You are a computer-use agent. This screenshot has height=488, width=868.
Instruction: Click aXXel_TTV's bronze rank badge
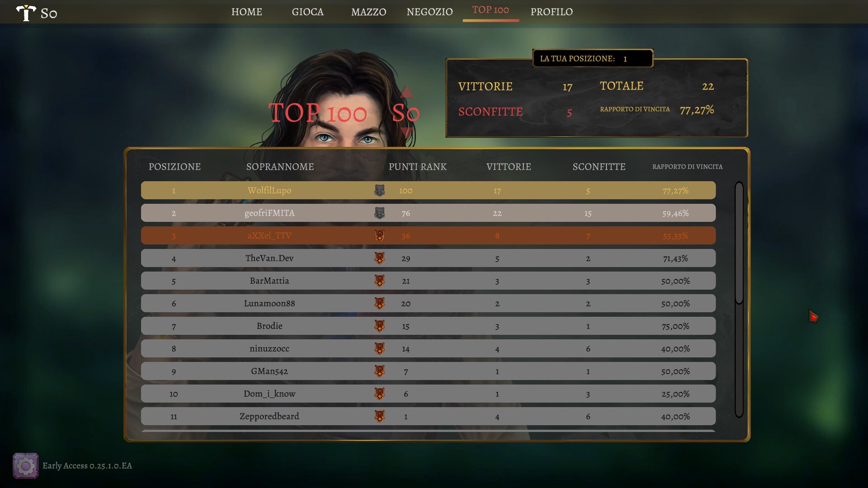(x=379, y=235)
